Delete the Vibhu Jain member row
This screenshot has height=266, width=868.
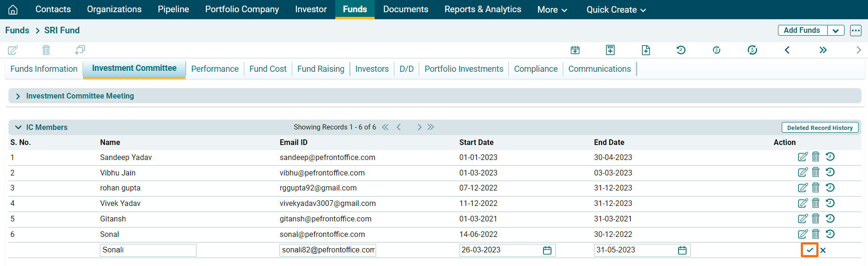click(815, 172)
